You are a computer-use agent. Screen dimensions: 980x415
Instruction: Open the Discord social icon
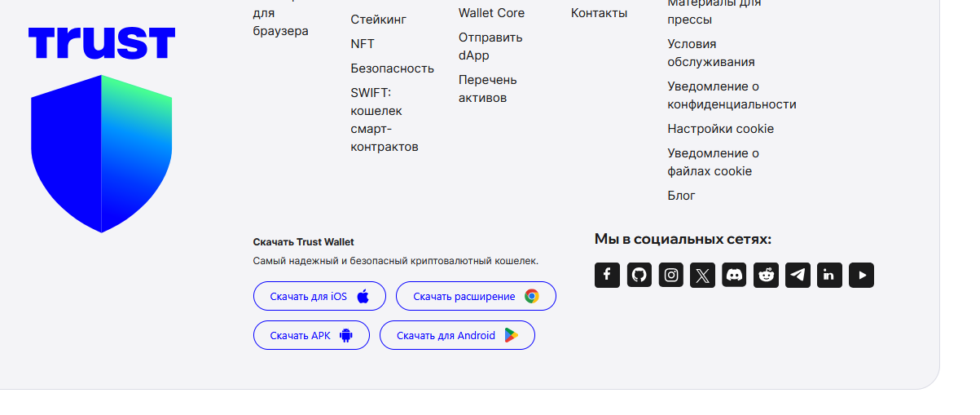(735, 276)
